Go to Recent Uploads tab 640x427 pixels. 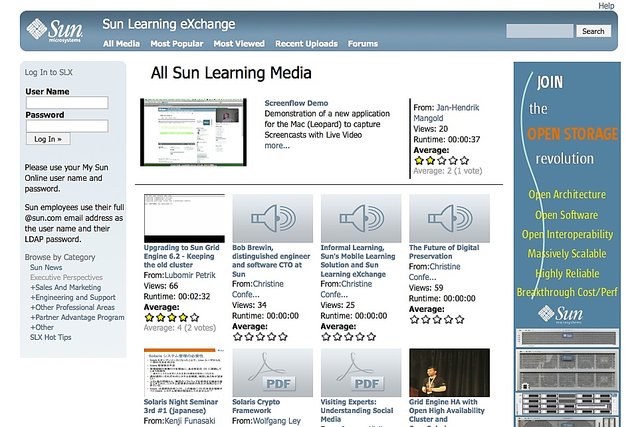point(306,44)
